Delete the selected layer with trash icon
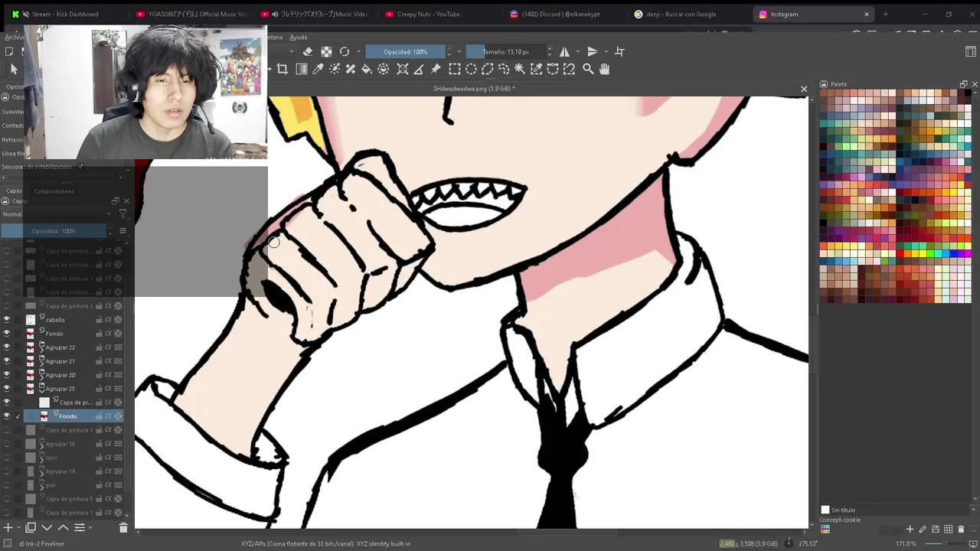 click(123, 527)
